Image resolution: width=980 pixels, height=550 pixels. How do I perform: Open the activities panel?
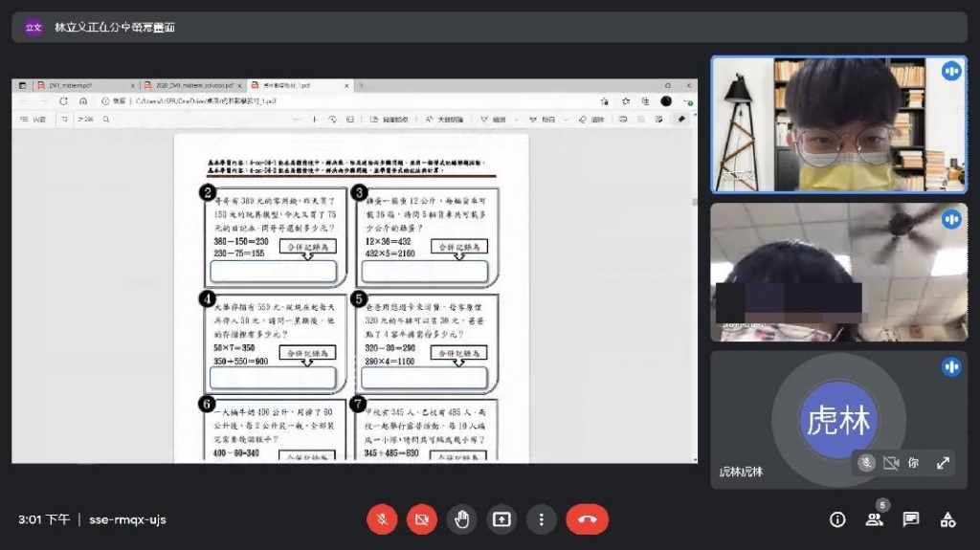(x=947, y=519)
